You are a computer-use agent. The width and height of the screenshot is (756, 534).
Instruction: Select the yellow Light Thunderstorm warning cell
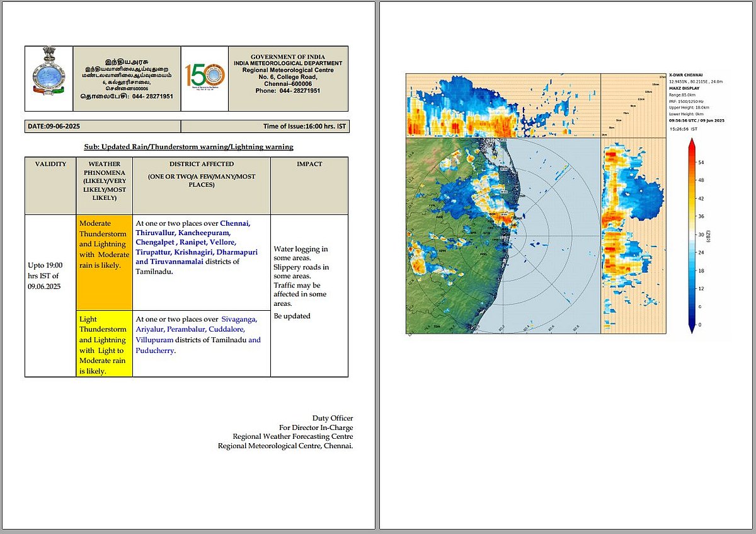tap(104, 344)
